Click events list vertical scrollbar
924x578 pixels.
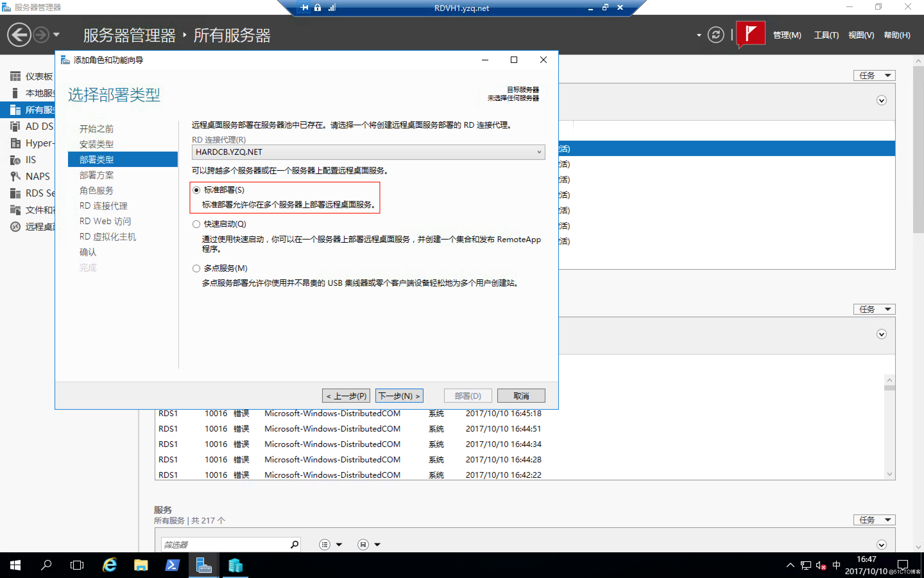(889, 427)
